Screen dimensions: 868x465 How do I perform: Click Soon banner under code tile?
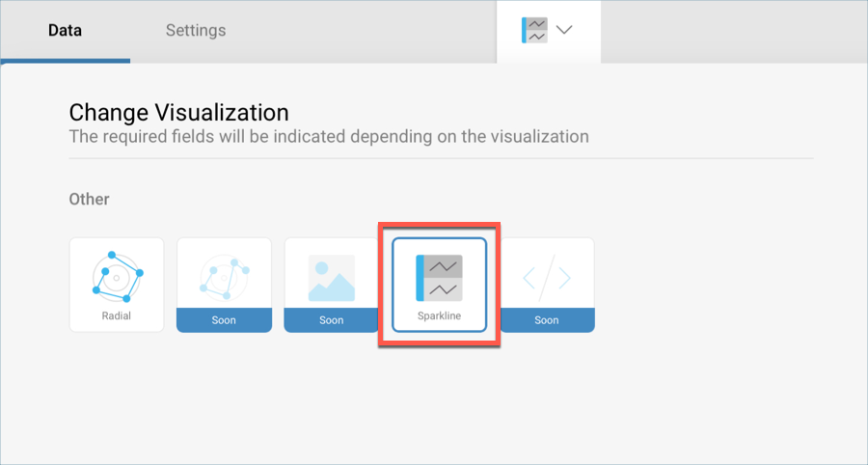546,320
